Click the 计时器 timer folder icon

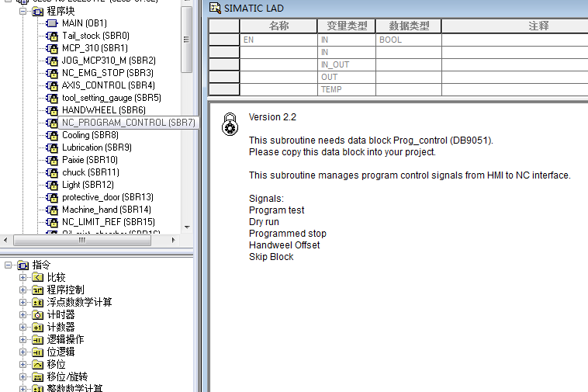[37, 314]
